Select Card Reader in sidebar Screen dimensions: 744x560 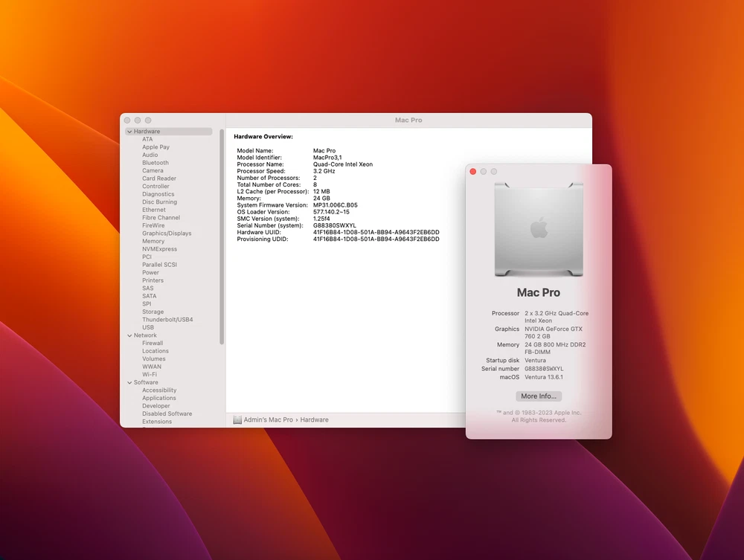click(x=159, y=178)
